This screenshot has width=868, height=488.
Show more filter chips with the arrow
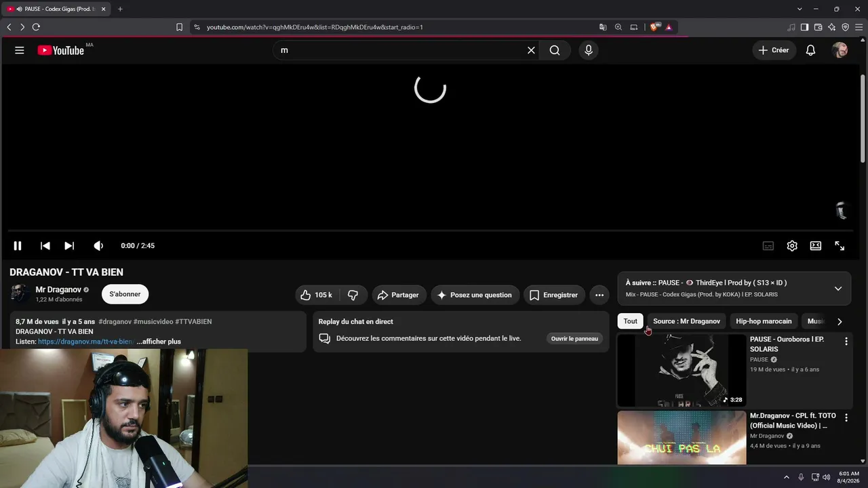click(840, 321)
